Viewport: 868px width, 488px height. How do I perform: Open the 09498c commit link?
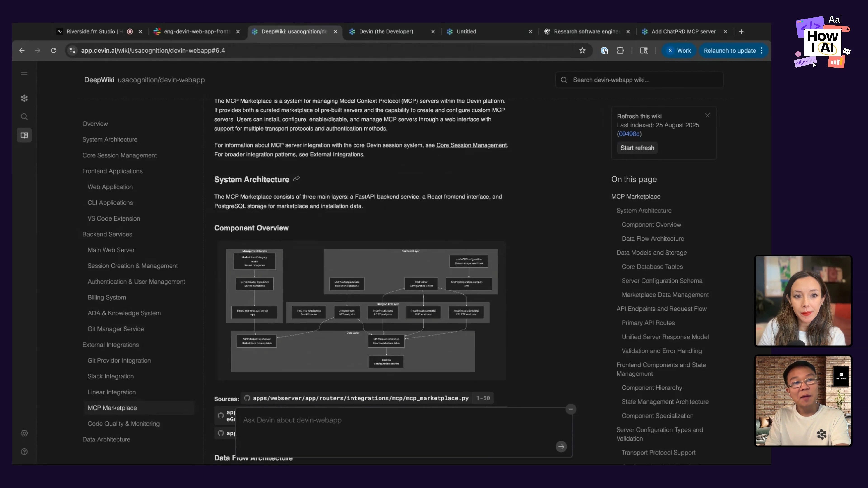629,134
